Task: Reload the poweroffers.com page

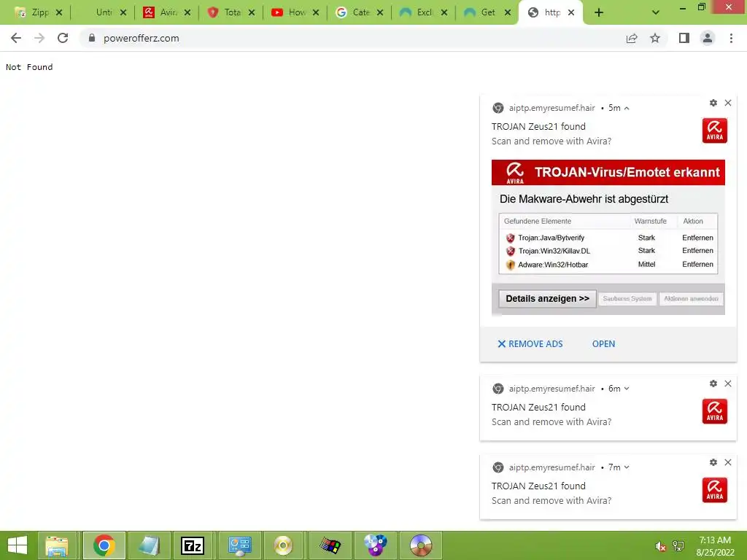Action: pyautogui.click(x=63, y=38)
